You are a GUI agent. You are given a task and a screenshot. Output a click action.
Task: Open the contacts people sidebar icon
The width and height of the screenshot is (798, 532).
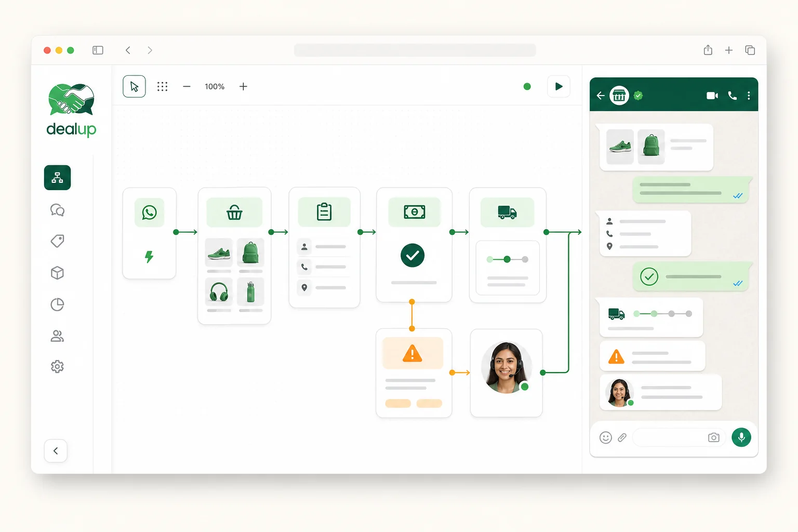coord(57,336)
